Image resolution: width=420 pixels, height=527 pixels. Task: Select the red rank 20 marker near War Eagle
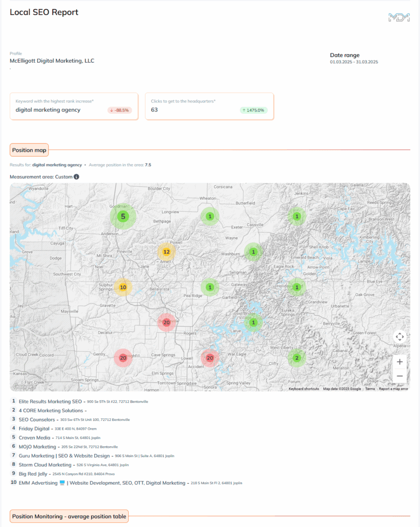point(210,358)
